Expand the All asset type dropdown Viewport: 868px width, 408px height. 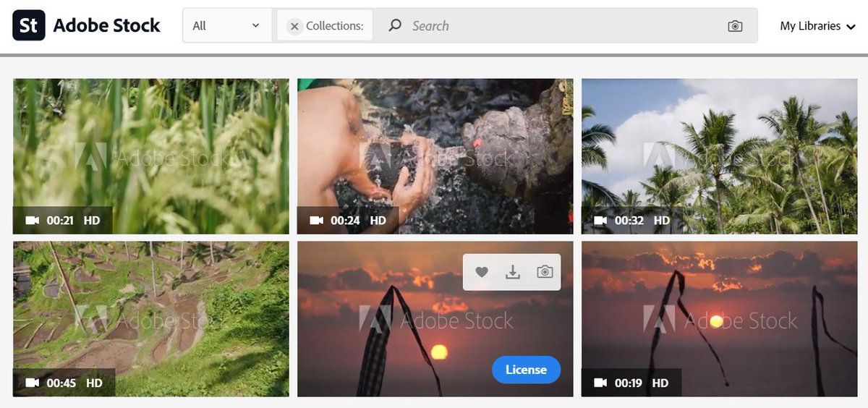click(x=227, y=25)
